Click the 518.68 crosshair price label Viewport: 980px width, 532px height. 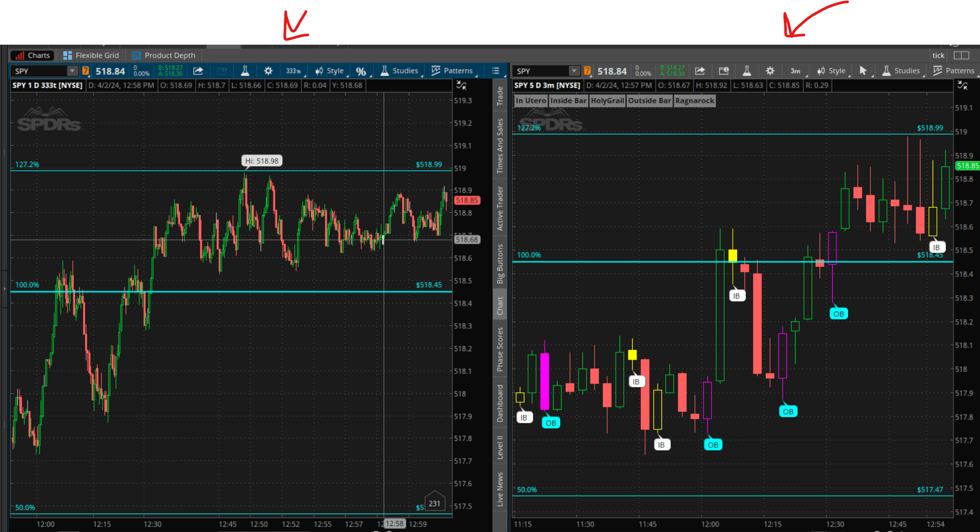[x=467, y=240]
